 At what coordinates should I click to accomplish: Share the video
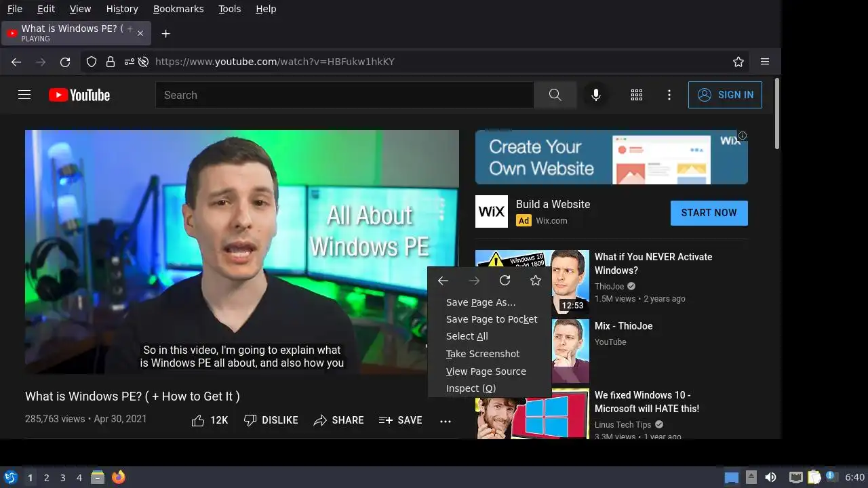(338, 420)
